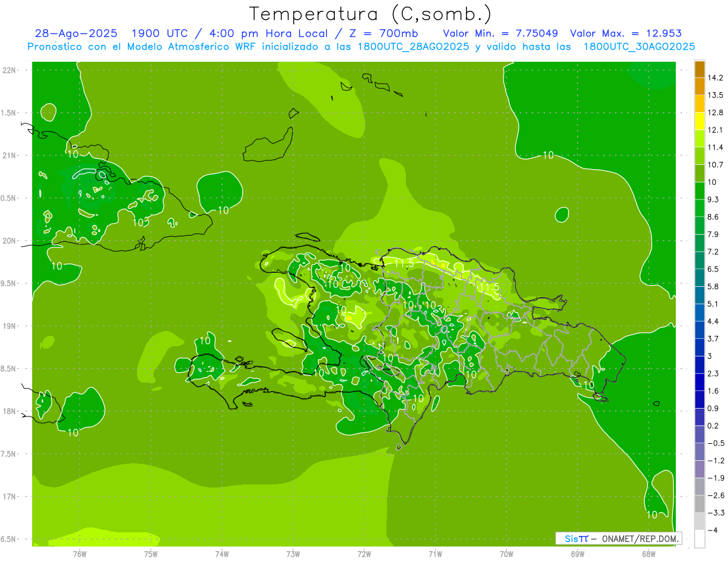Pick the orange legend band between 13.5 and 14.2
728x562 pixels.
click(x=699, y=87)
